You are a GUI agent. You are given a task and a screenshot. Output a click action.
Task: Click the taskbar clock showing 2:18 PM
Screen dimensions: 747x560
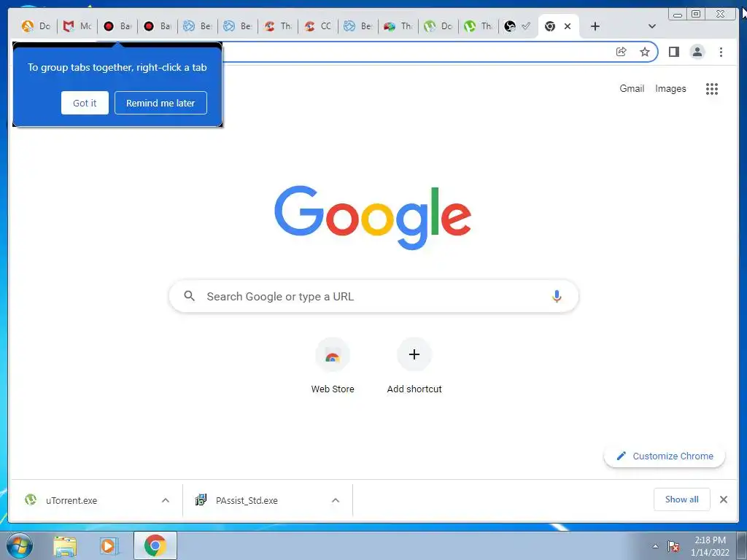pos(710,546)
